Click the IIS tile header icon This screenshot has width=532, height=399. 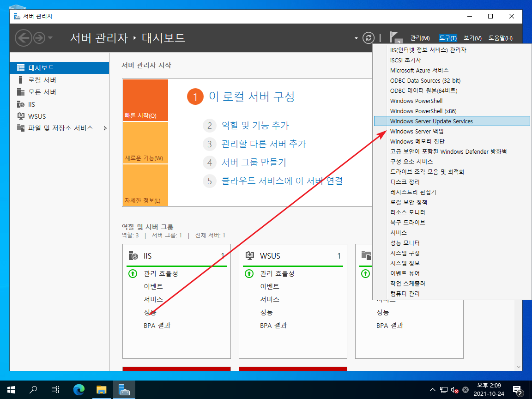[x=133, y=255]
